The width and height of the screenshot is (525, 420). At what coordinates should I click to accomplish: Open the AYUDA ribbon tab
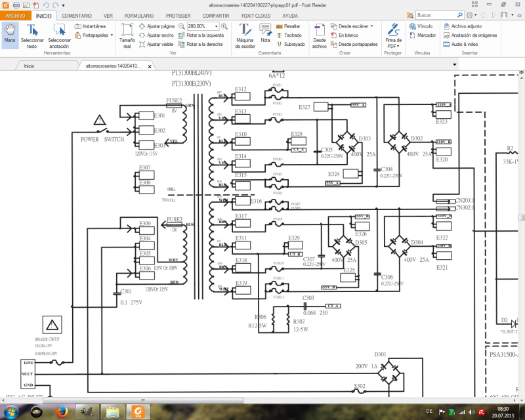click(290, 16)
